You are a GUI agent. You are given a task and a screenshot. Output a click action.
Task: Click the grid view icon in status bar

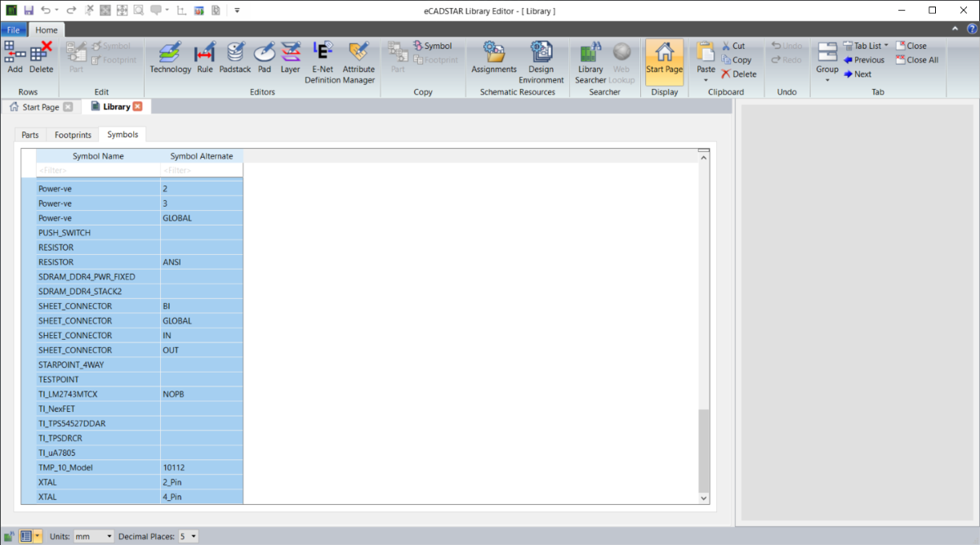click(x=25, y=536)
